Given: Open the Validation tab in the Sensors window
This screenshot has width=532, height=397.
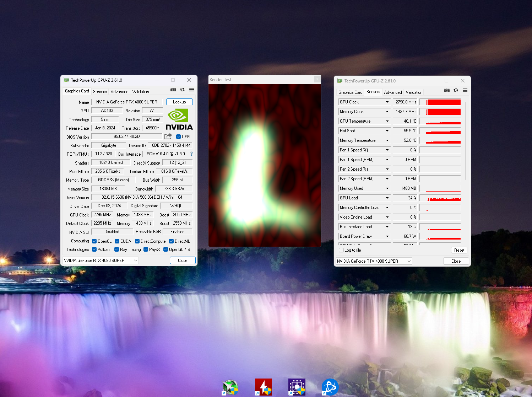Looking at the screenshot, I should (x=414, y=92).
